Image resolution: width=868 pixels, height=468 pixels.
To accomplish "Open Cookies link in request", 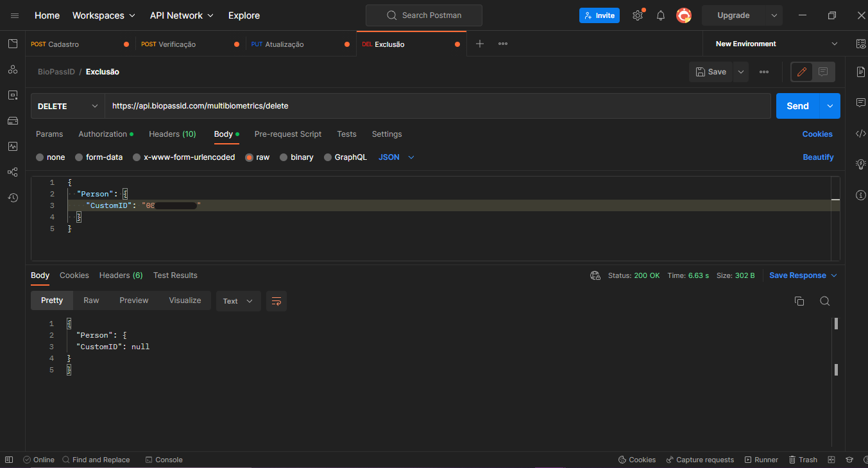I will click(x=817, y=134).
